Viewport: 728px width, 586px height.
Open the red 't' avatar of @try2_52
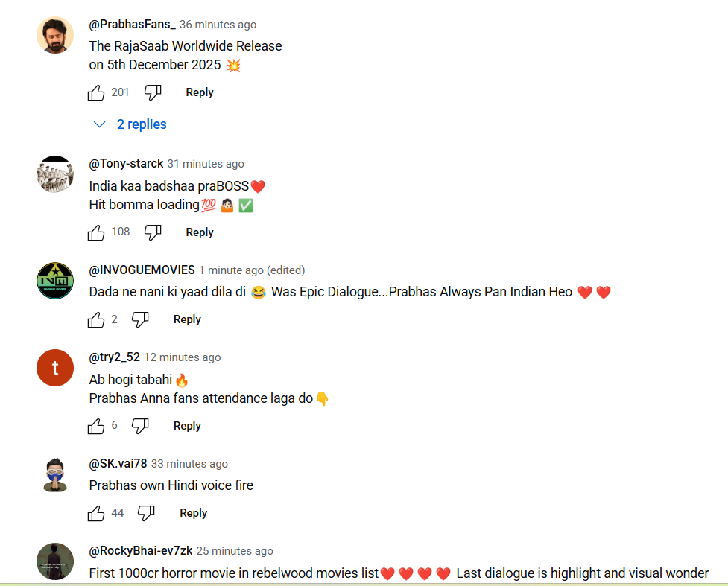click(55, 368)
